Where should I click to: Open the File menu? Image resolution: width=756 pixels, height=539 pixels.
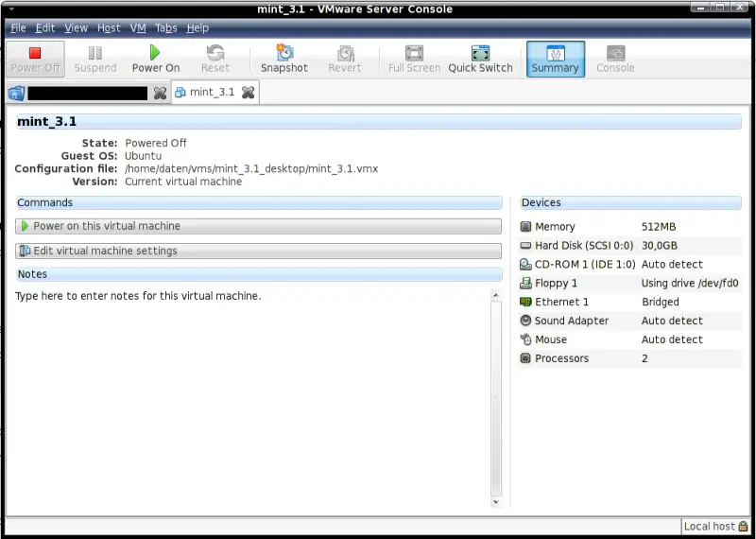click(18, 28)
